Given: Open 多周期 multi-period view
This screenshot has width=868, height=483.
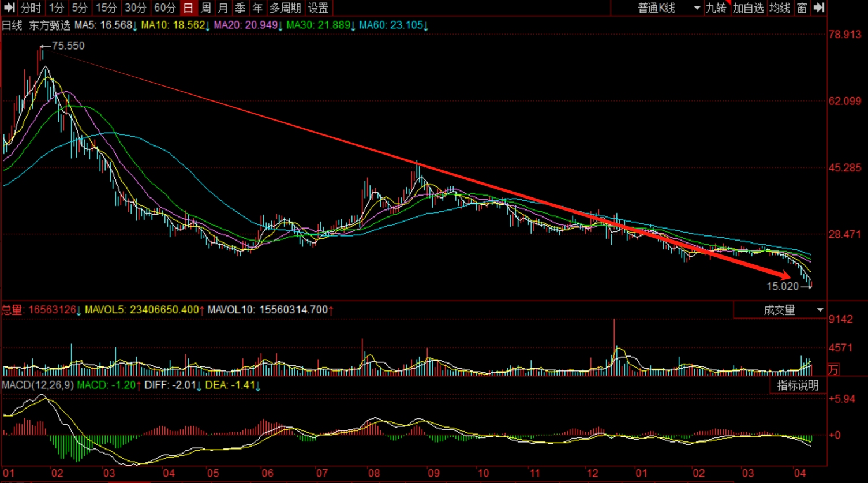Looking at the screenshot, I should (x=285, y=8).
